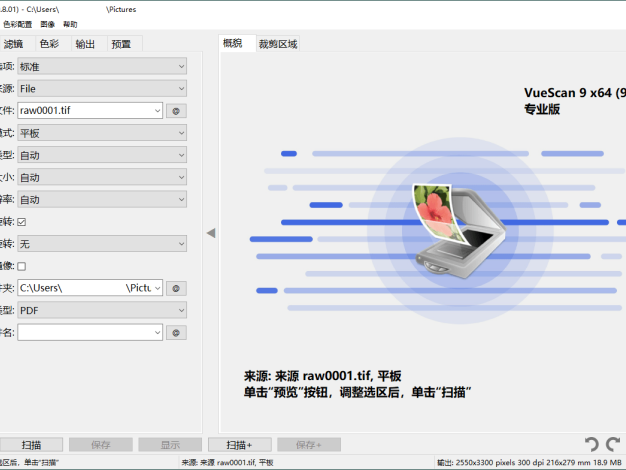Browse for the default folder path
The width and height of the screenshot is (626, 470).
click(176, 288)
